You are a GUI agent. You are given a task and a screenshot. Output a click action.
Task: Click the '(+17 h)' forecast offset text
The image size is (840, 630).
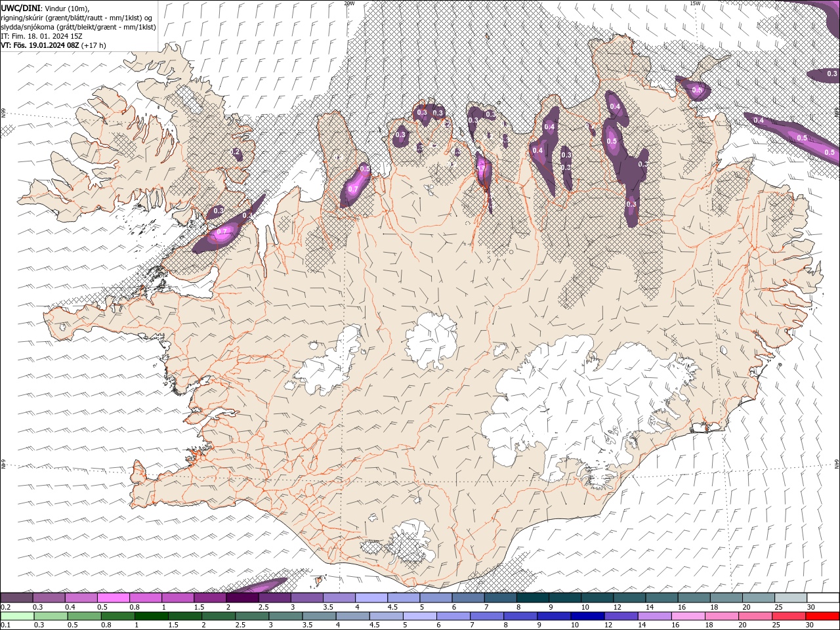(x=94, y=45)
